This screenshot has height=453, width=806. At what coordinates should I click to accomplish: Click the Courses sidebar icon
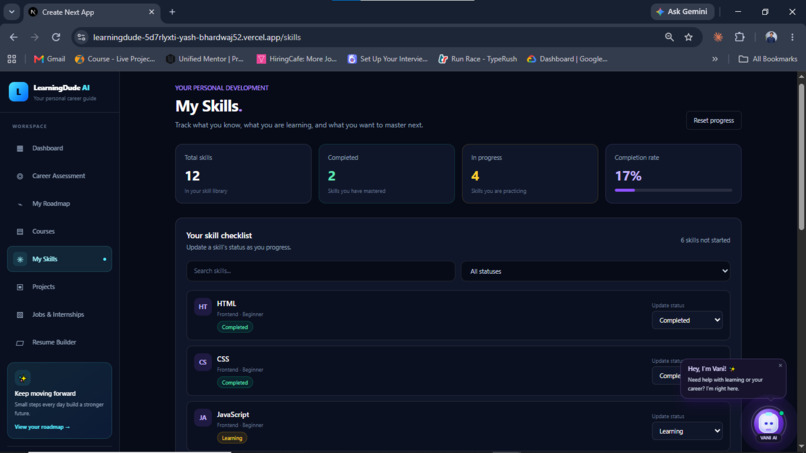(20, 232)
